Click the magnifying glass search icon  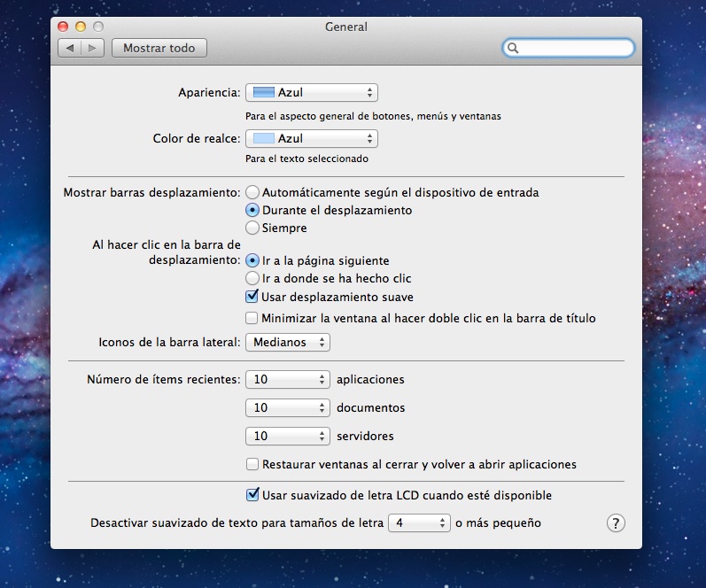[x=514, y=48]
